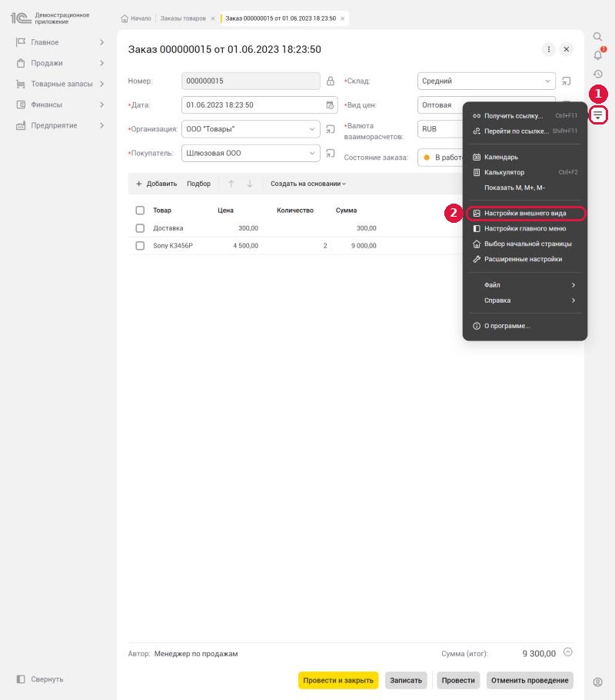This screenshot has height=700, width=615.
Task: Expand the Финансы section in sidebar
Action: pos(60,105)
